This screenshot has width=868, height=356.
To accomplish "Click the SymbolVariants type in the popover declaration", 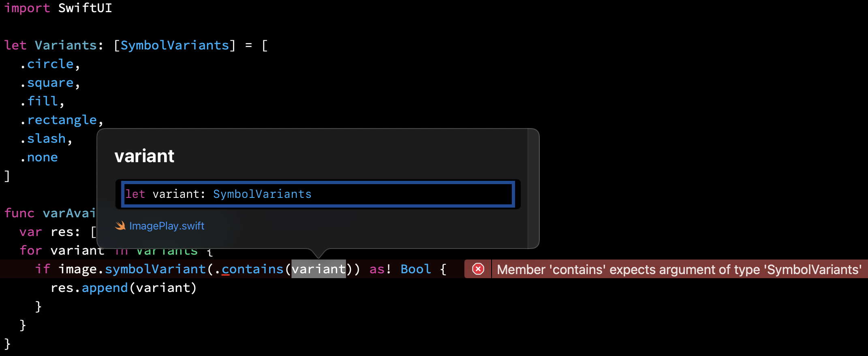I will 262,194.
